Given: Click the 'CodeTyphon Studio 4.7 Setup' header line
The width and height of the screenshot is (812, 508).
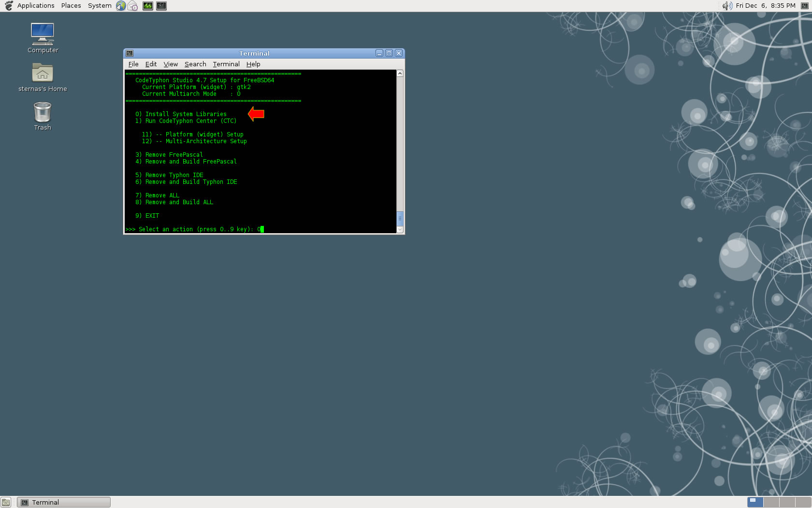Looking at the screenshot, I should pos(204,80).
